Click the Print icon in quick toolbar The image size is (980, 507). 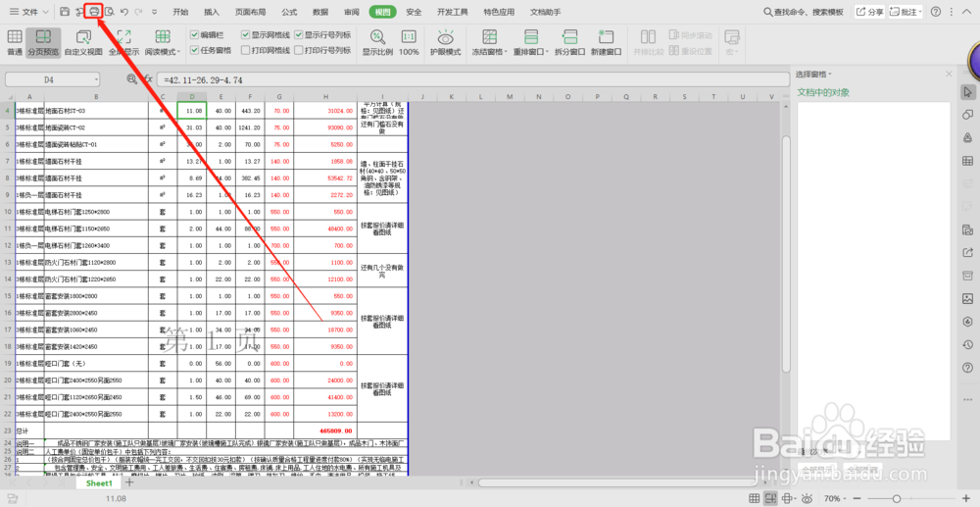point(94,11)
